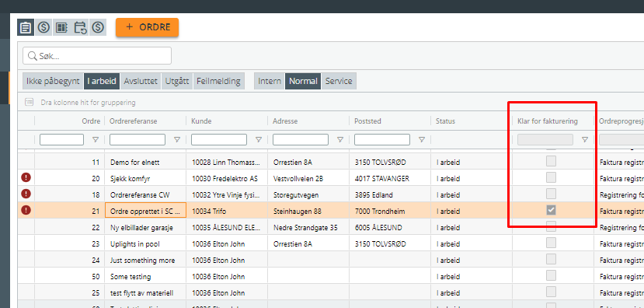Show Avsluttet orders
The height and width of the screenshot is (308, 644).
point(141,81)
